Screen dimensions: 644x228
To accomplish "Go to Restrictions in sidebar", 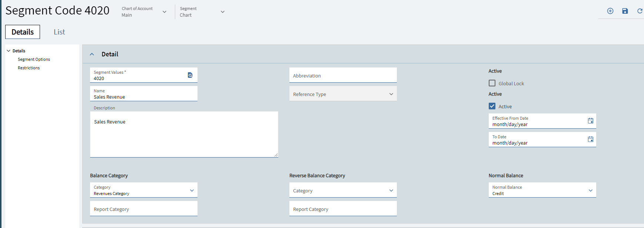I will point(29,68).
